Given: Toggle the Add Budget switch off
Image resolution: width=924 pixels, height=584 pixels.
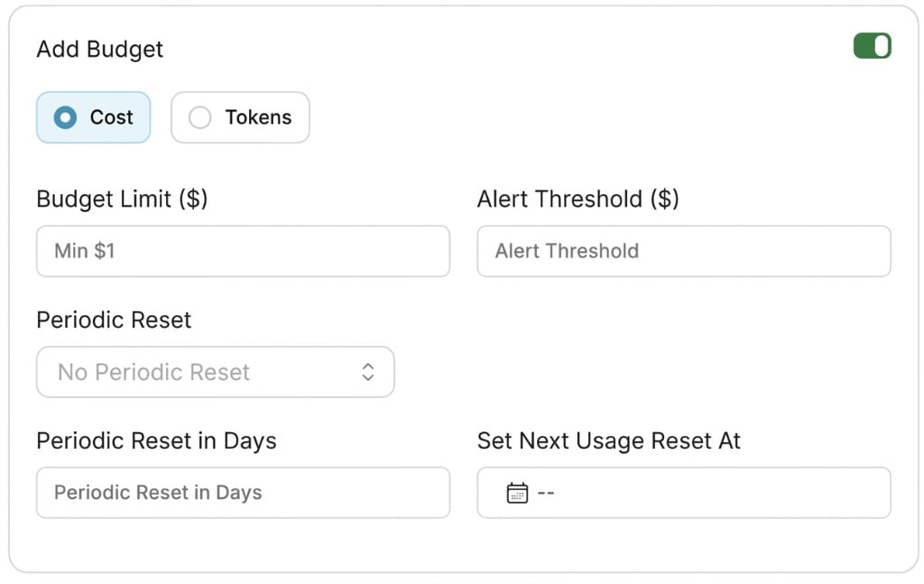Looking at the screenshot, I should [x=873, y=46].
